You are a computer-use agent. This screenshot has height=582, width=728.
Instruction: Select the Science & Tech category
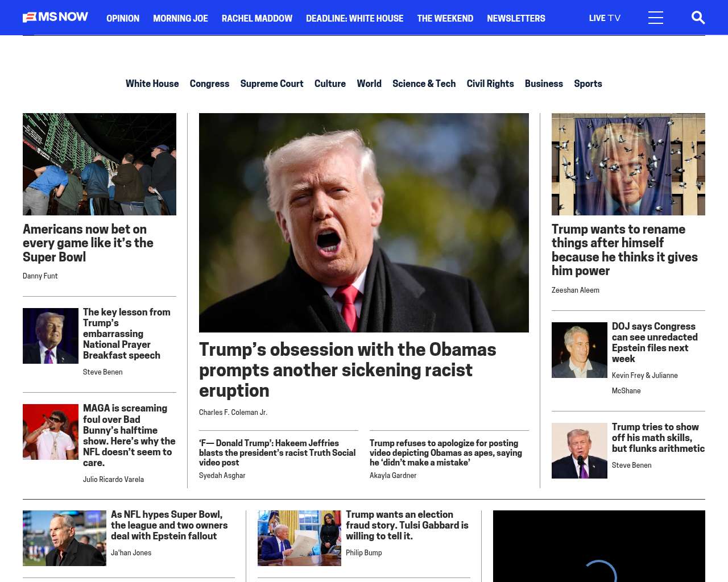click(x=424, y=84)
